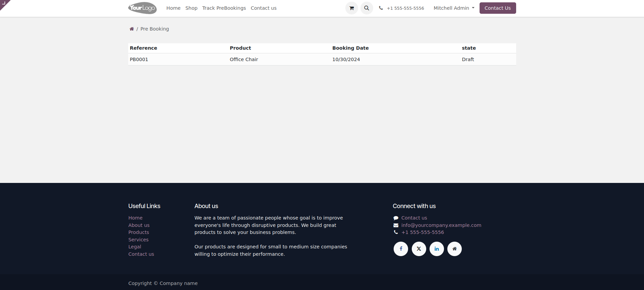Click the Connect with us heading
This screenshot has width=644, height=290.
pos(414,206)
